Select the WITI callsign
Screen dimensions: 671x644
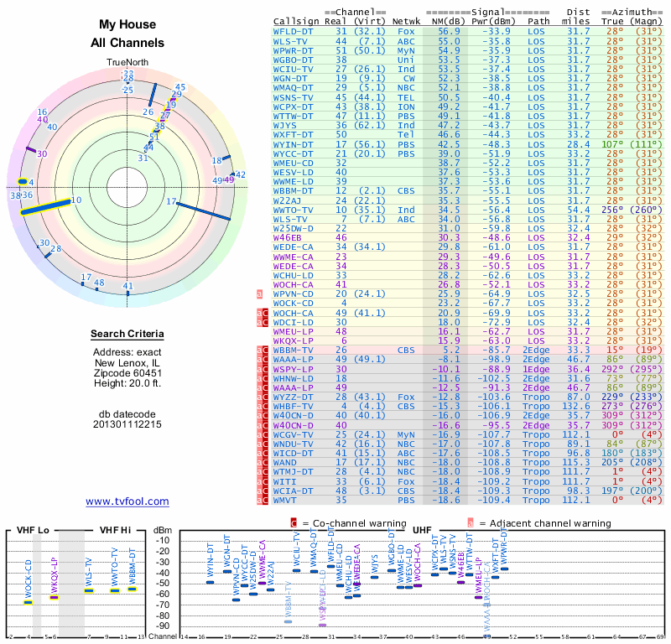click(284, 481)
